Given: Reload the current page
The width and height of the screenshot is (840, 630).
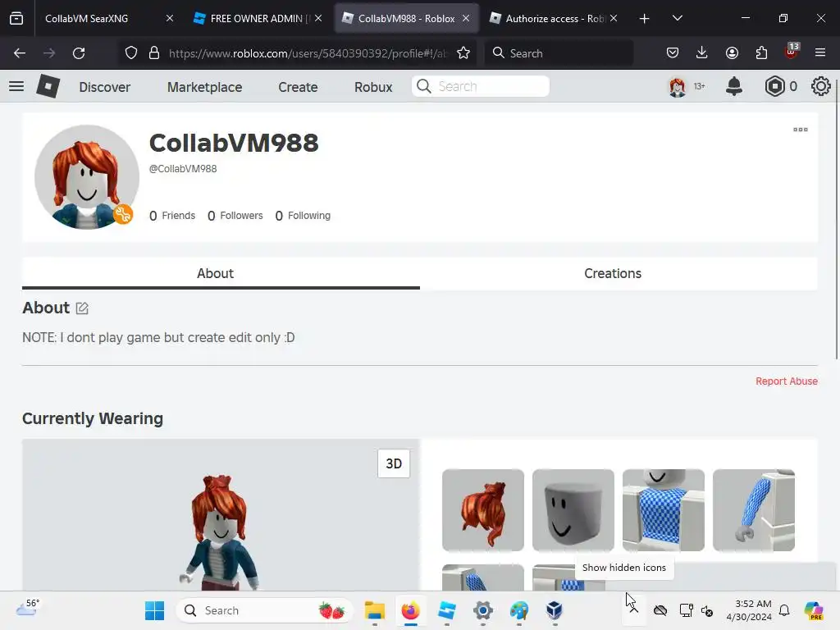Looking at the screenshot, I should (79, 53).
